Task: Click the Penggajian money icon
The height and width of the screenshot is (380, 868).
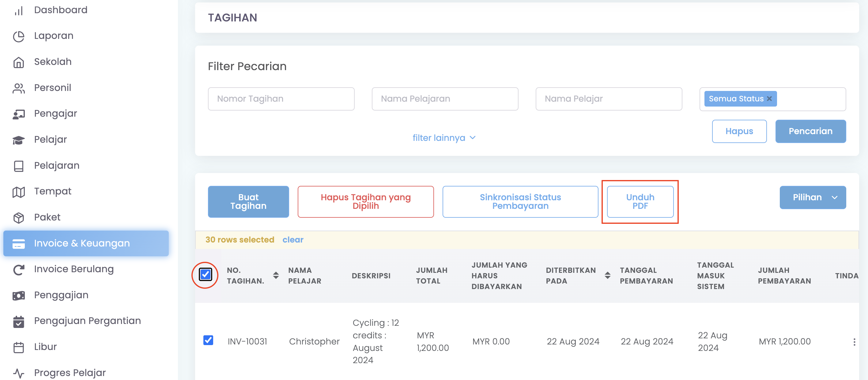Action: point(19,295)
